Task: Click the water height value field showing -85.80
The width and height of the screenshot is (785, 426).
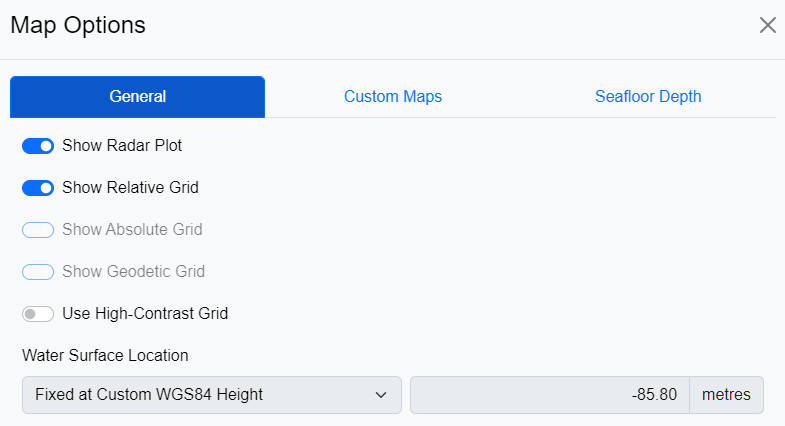Action: [x=549, y=395]
